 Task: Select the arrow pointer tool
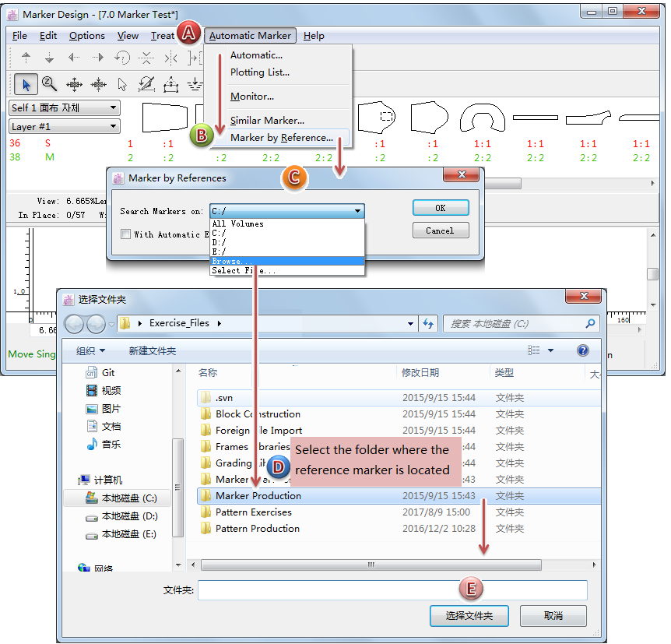(x=26, y=84)
